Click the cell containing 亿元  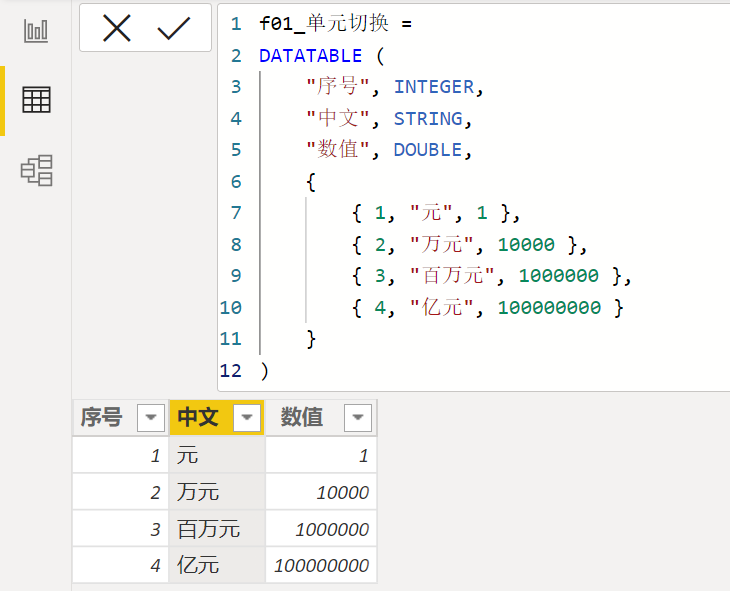click(x=217, y=565)
